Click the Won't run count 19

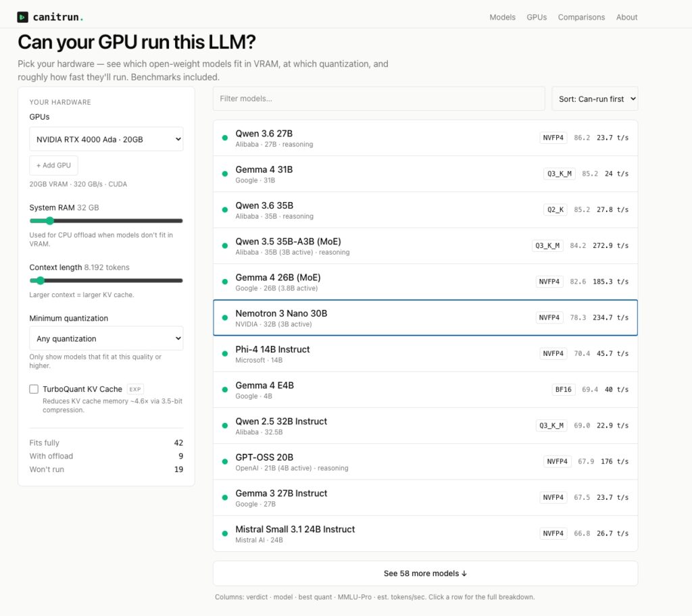pos(178,469)
